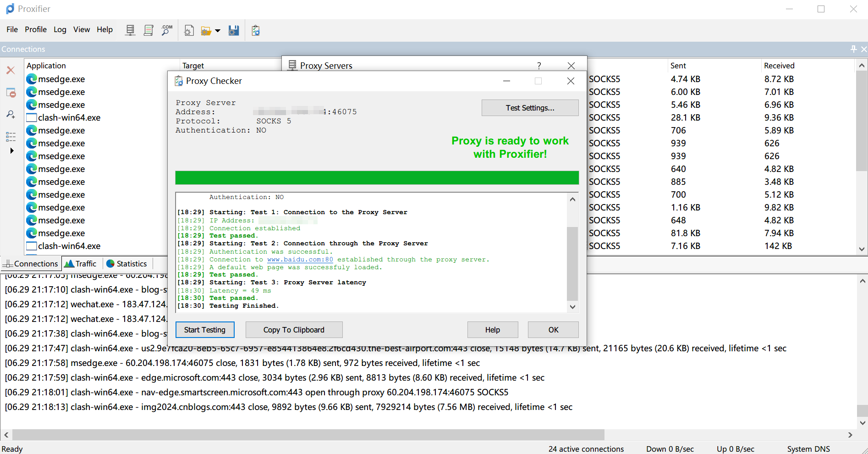Click the magnifier add-rule sidebar icon
The height and width of the screenshot is (454, 868).
pyautogui.click(x=11, y=114)
